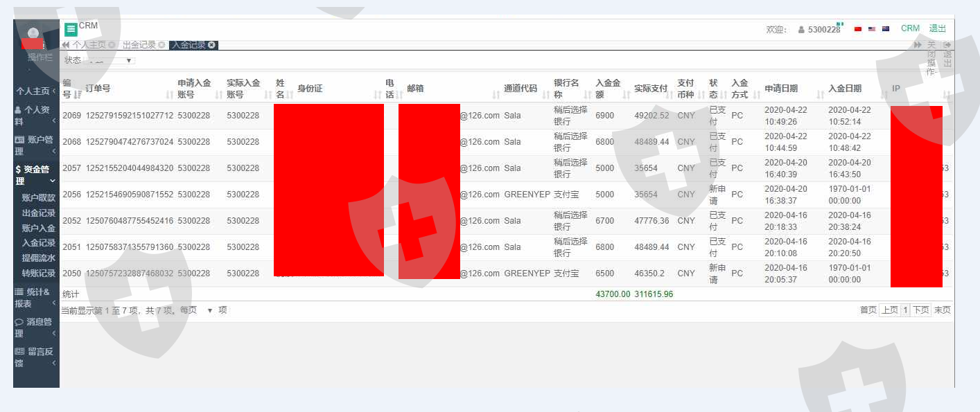980x412 pixels.
Task: Click 新申请 status in row 2050
Action: point(717,274)
